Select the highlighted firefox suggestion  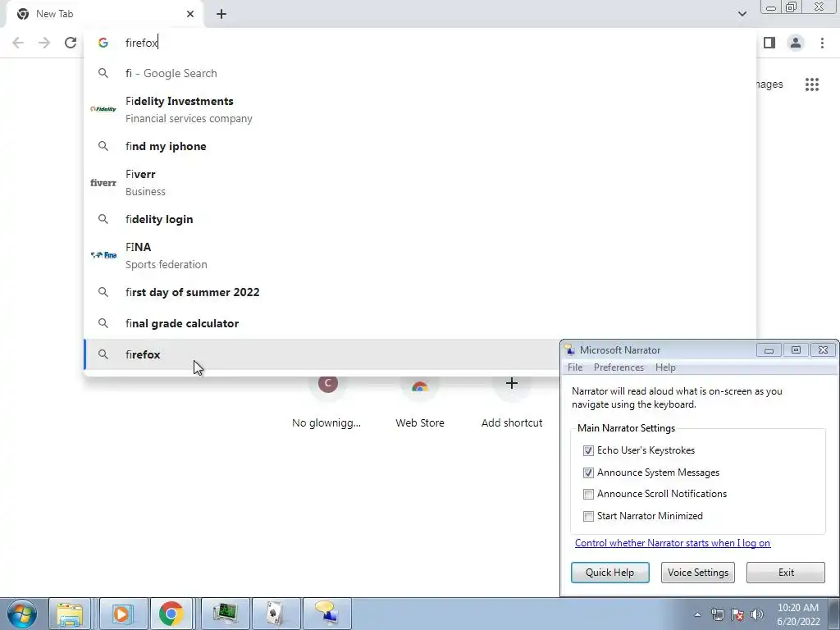(322, 354)
